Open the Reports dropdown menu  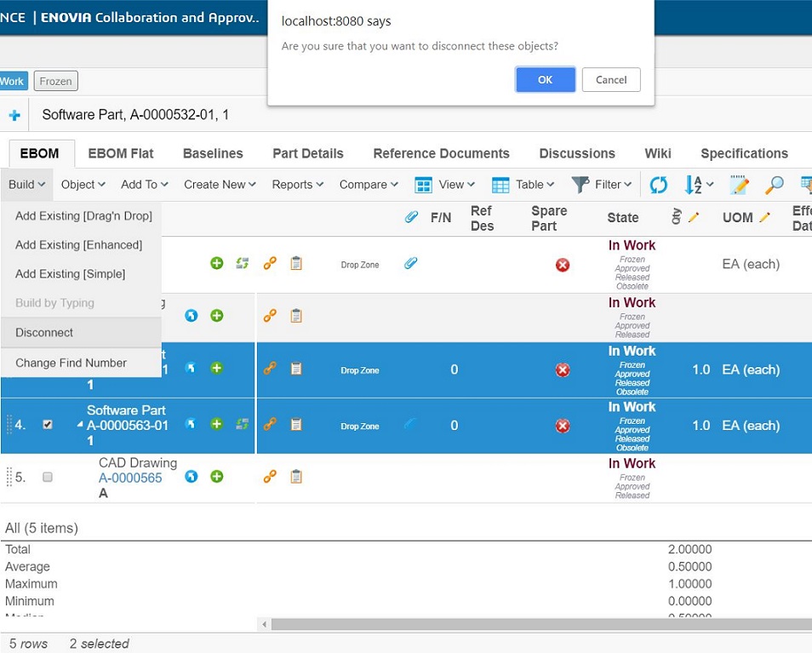pos(297,185)
